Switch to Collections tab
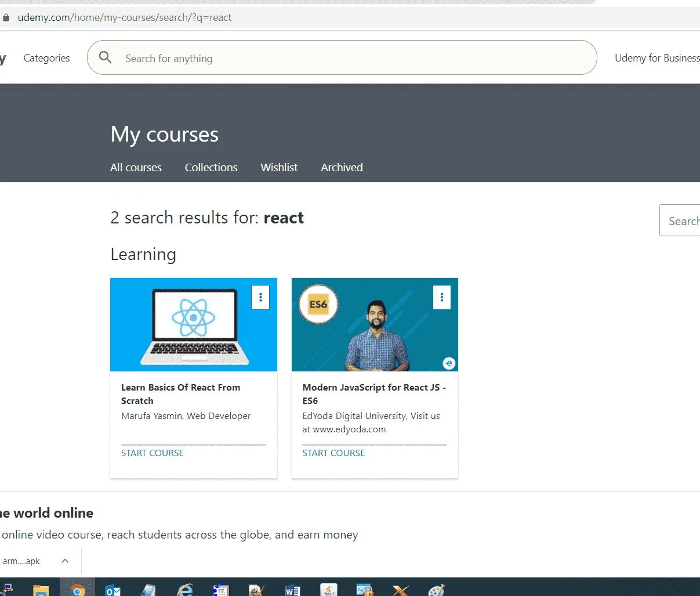This screenshot has width=700, height=596. click(x=211, y=167)
